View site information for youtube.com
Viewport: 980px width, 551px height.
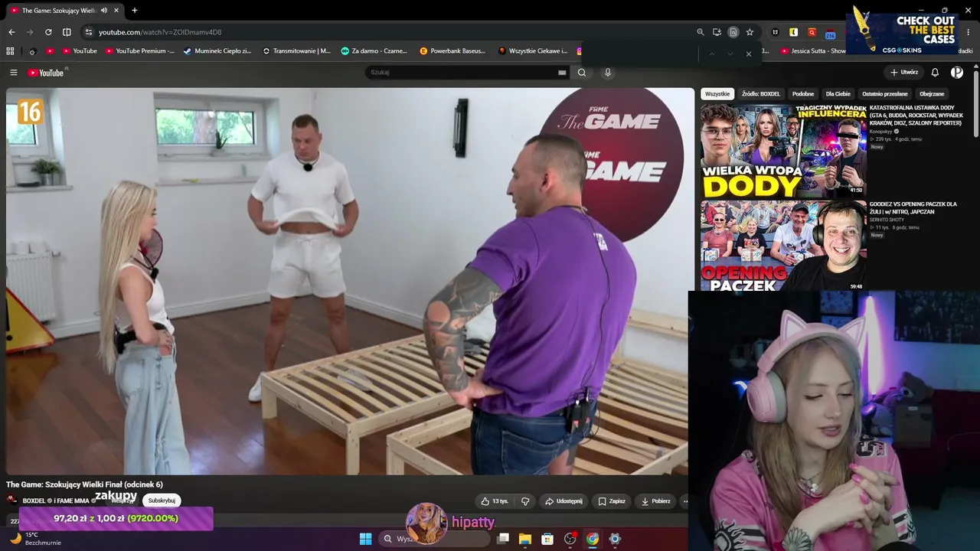[89, 32]
